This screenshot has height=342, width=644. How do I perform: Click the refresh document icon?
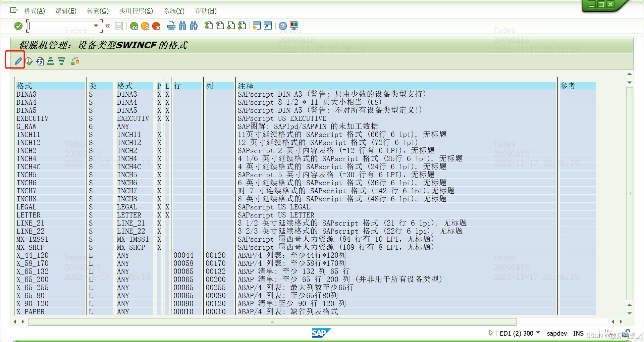click(40, 61)
